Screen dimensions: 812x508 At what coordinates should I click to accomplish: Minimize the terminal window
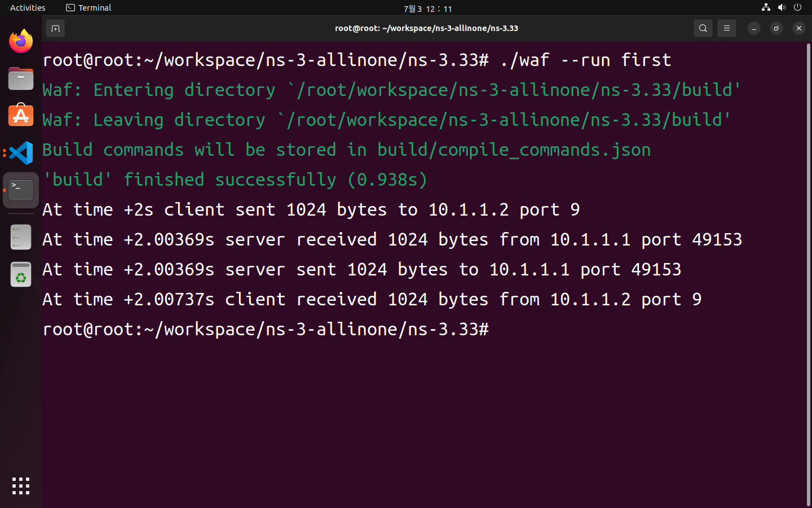pos(753,28)
